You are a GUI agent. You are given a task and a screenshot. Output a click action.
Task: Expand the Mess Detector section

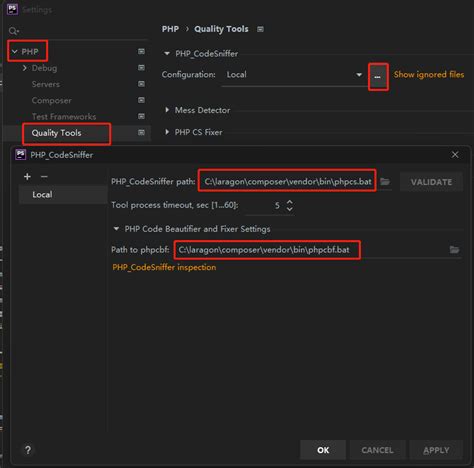167,110
